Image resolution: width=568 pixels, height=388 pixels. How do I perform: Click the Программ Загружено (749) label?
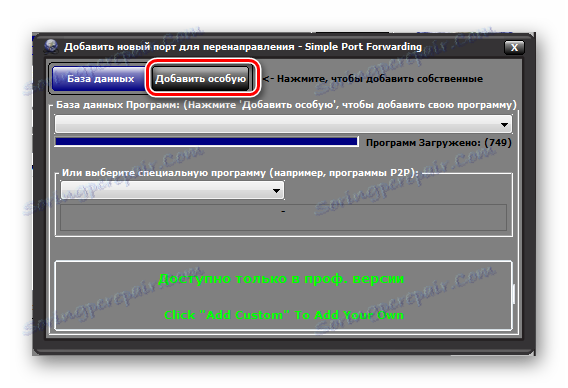click(439, 143)
